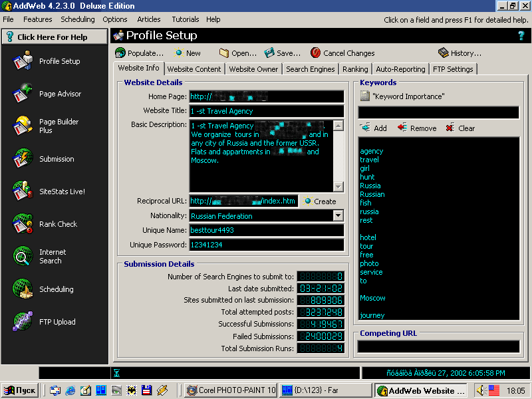The width and height of the screenshot is (532, 399).
Task: Expand the Nationality dropdown
Action: [x=338, y=215]
